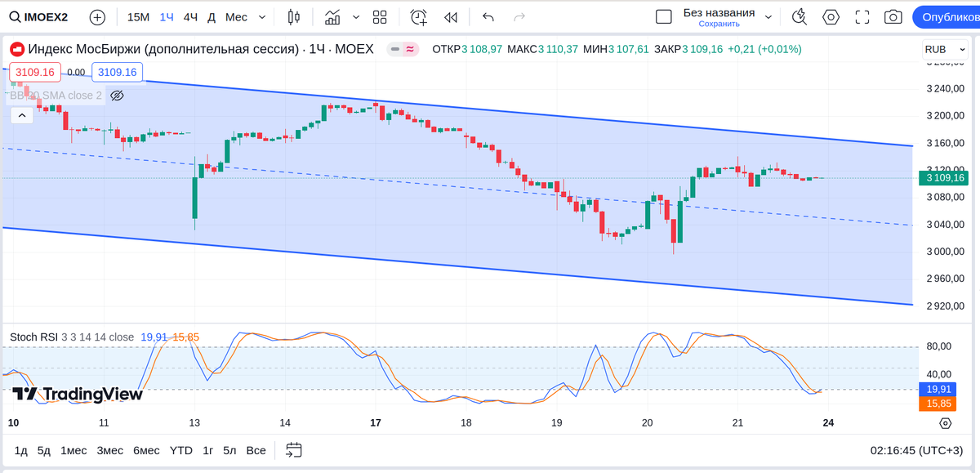Select the 5л date range
This screenshot has width=980, height=473.
coord(229,450)
